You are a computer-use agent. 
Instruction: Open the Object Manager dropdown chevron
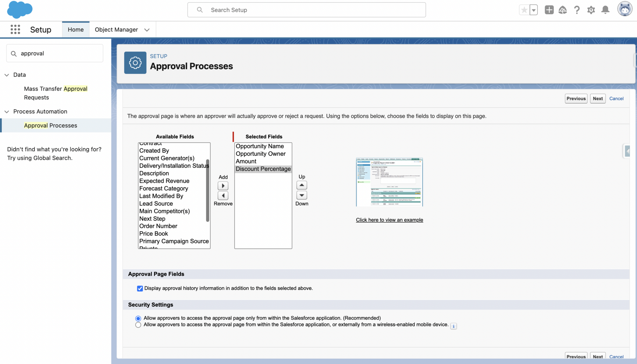coord(146,30)
